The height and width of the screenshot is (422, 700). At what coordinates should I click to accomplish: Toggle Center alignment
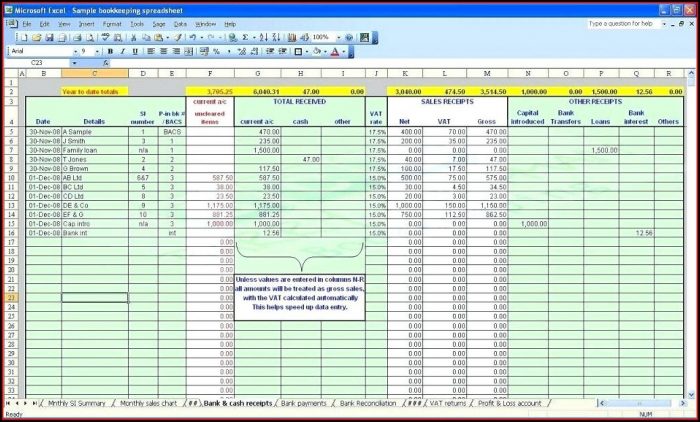[x=163, y=52]
